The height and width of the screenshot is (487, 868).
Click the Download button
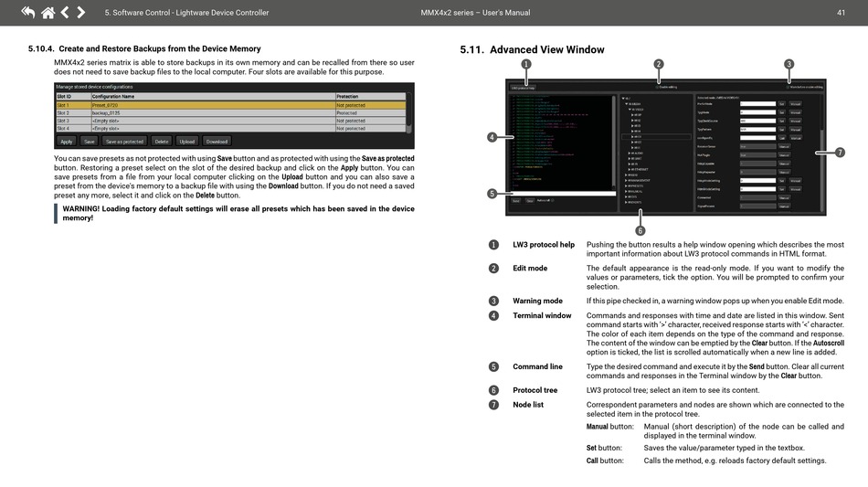[217, 142]
